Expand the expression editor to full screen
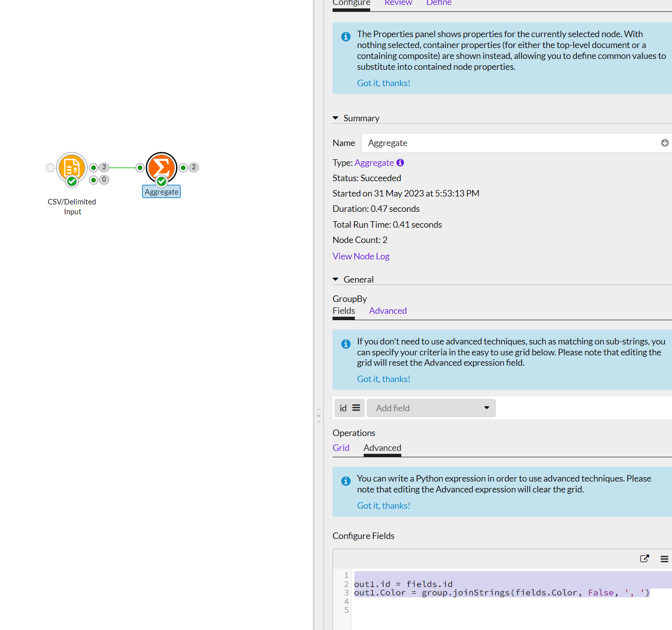 (644, 558)
